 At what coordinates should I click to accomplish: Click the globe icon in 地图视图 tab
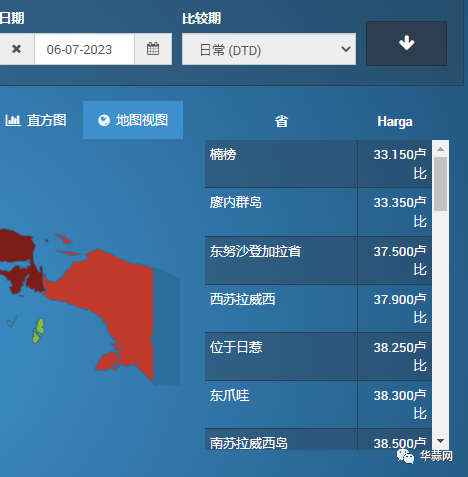(104, 120)
